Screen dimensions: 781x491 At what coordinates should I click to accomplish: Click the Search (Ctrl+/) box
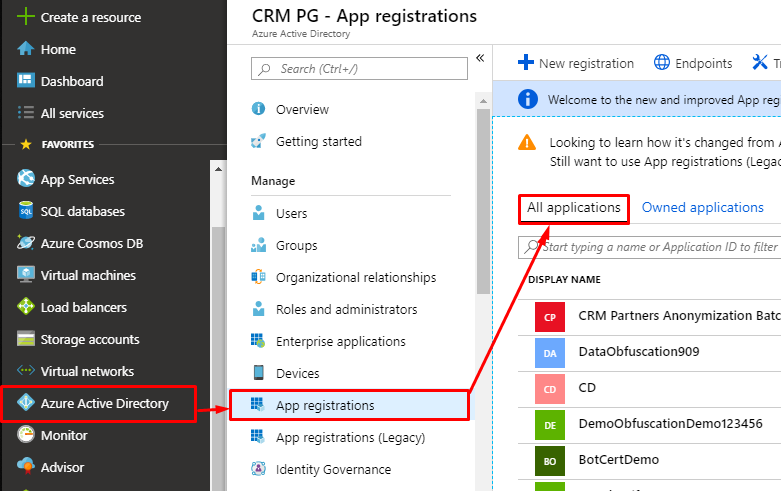[x=360, y=68]
